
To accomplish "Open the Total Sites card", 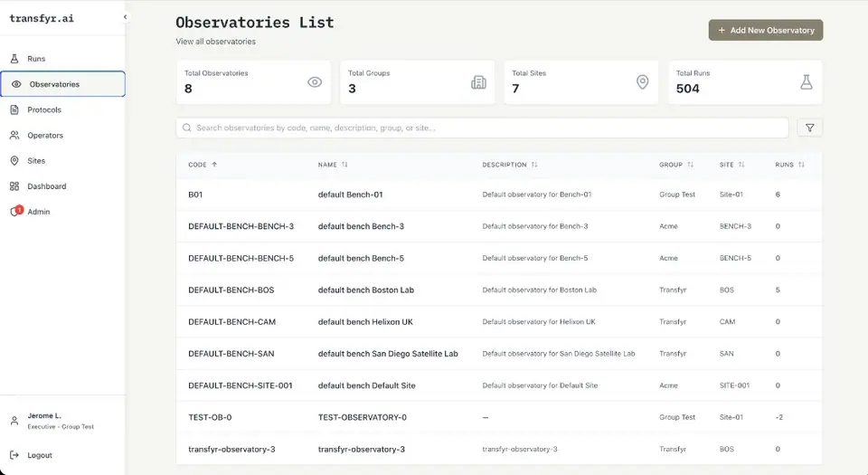I will coord(580,82).
